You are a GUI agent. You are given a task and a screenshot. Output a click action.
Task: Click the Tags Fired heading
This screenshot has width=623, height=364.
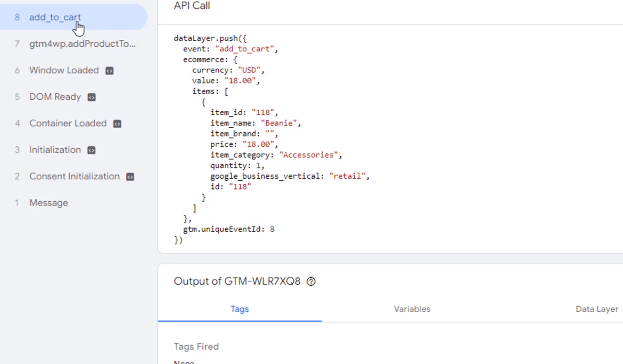pyautogui.click(x=196, y=346)
